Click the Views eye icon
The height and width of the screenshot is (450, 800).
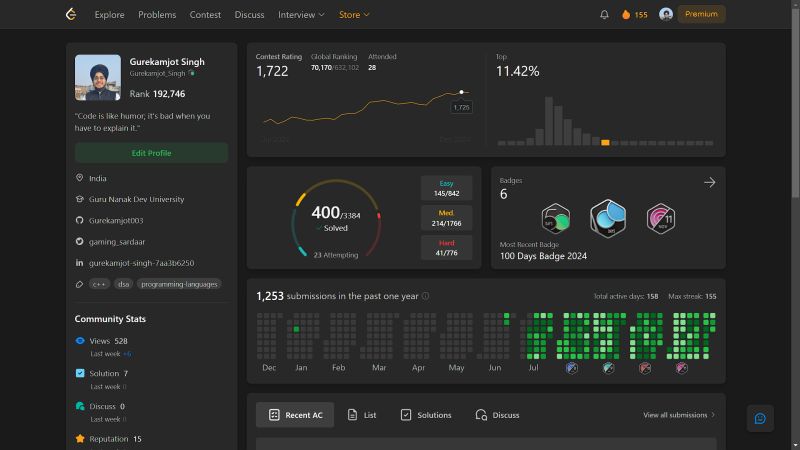point(80,340)
